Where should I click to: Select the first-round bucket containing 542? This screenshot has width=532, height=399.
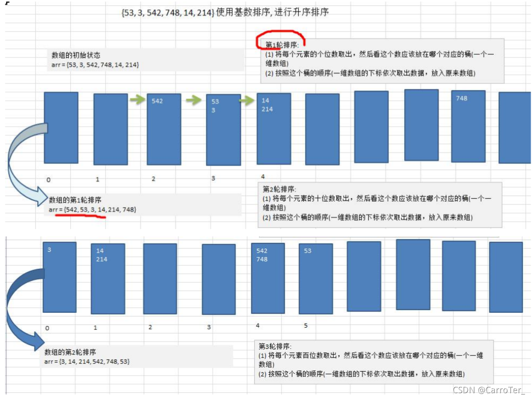(x=164, y=129)
